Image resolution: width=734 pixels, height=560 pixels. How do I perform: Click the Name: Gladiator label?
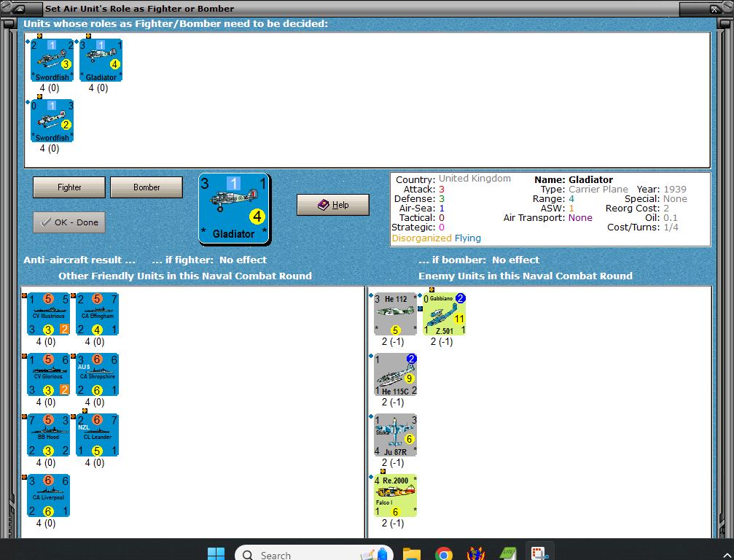[574, 180]
